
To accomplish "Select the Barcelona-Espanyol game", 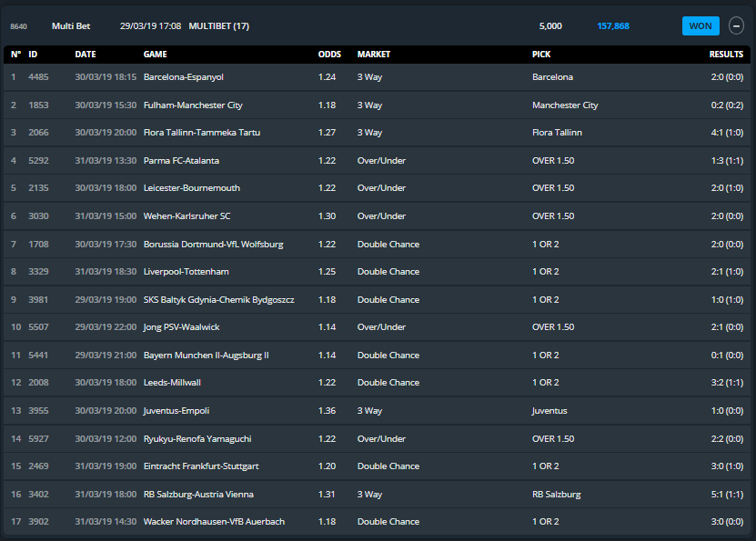I will pyautogui.click(x=183, y=77).
